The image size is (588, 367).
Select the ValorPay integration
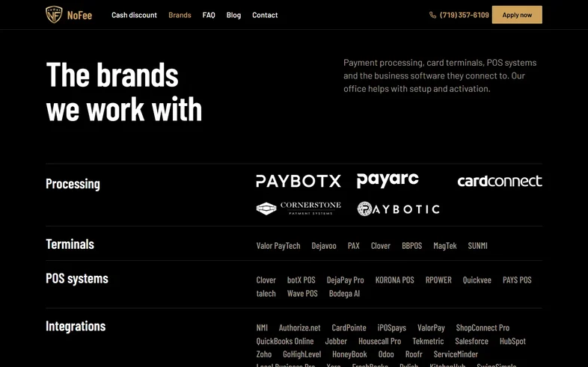click(431, 327)
